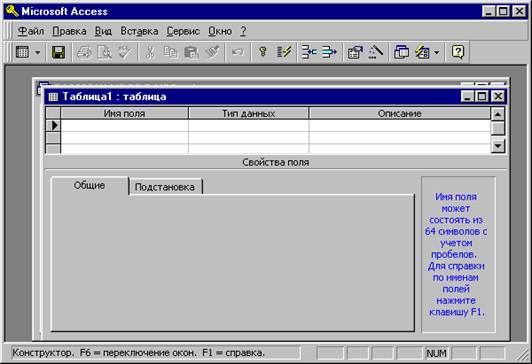532x364 pixels.
Task: Click the Help question mark toolbar icon
Action: [x=458, y=52]
